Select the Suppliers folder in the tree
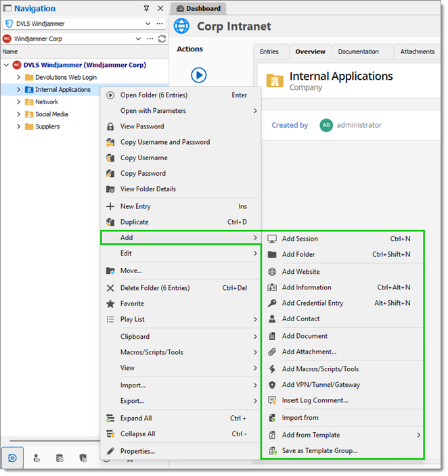The image size is (448, 476). (48, 127)
